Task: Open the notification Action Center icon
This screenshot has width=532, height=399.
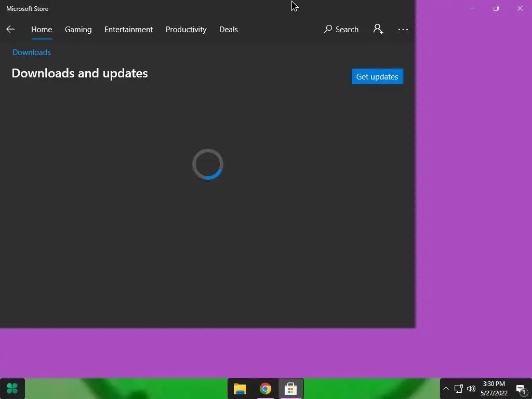Action: coord(521,389)
